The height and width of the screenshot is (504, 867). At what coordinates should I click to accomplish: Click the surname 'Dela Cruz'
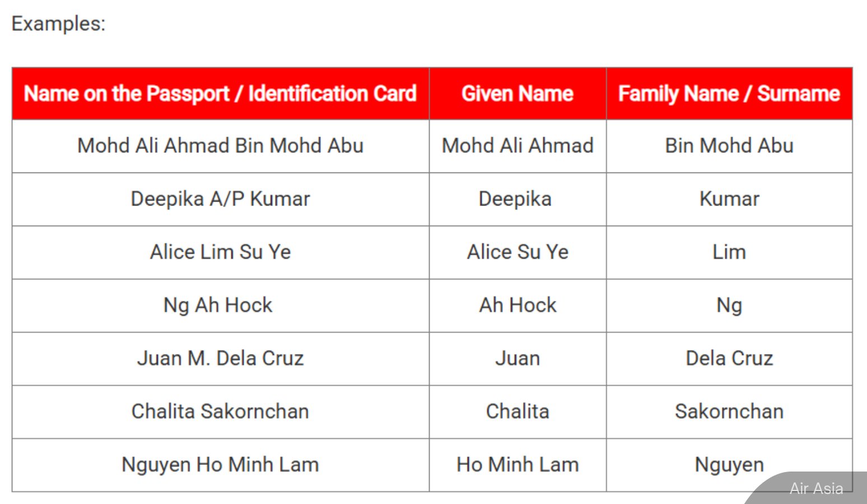(x=729, y=359)
